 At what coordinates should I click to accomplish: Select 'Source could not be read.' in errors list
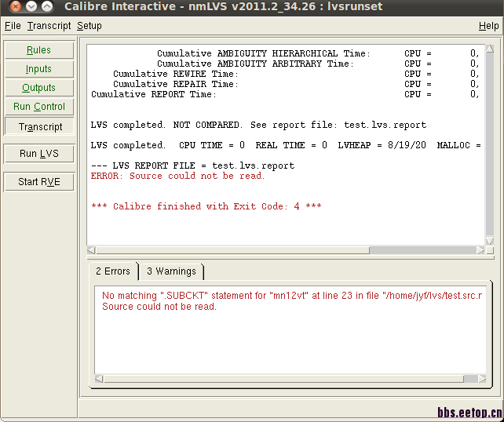tap(159, 307)
